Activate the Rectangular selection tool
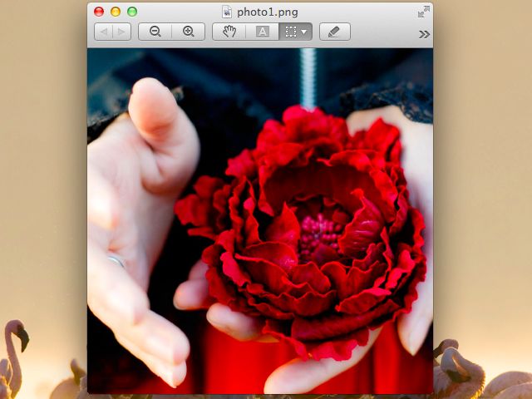The image size is (532, 399). (291, 32)
